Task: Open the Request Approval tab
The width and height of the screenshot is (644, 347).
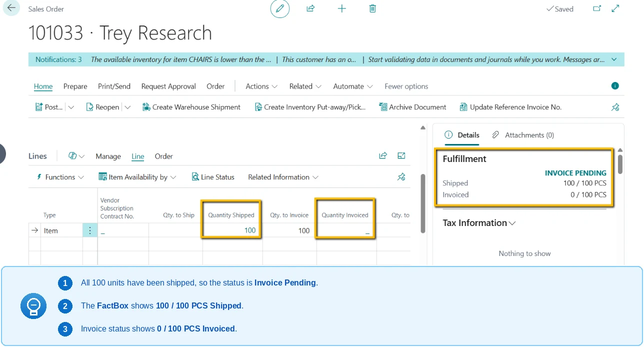Action: [x=168, y=86]
